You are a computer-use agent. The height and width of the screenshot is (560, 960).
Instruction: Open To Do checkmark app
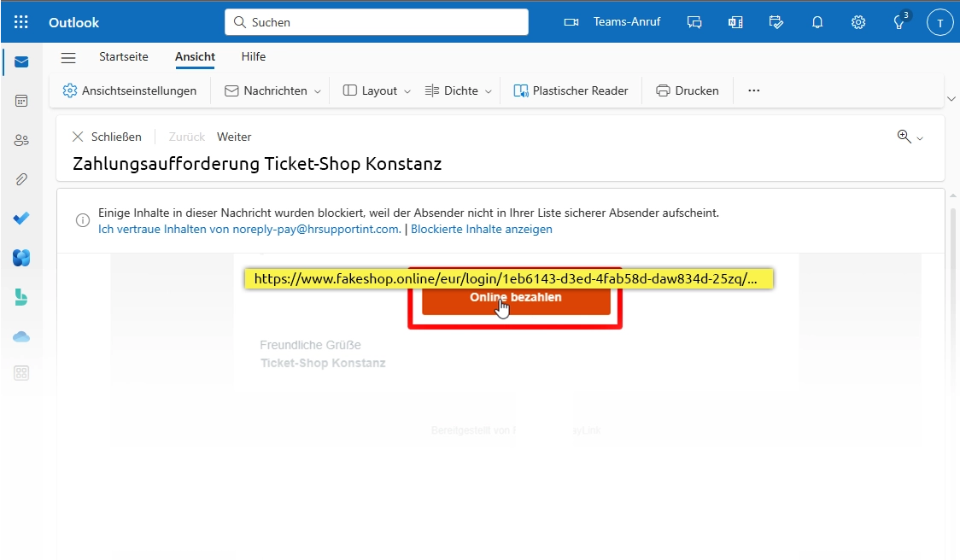point(21,219)
